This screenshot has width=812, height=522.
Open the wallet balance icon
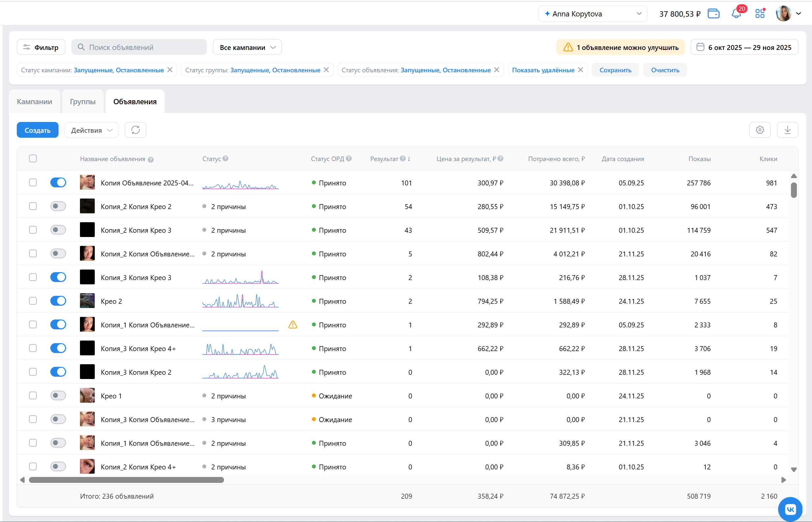[713, 14]
